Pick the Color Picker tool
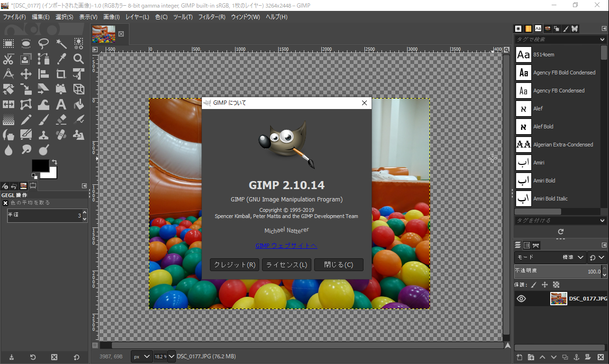Image resolution: width=609 pixels, height=364 pixels. point(61,59)
